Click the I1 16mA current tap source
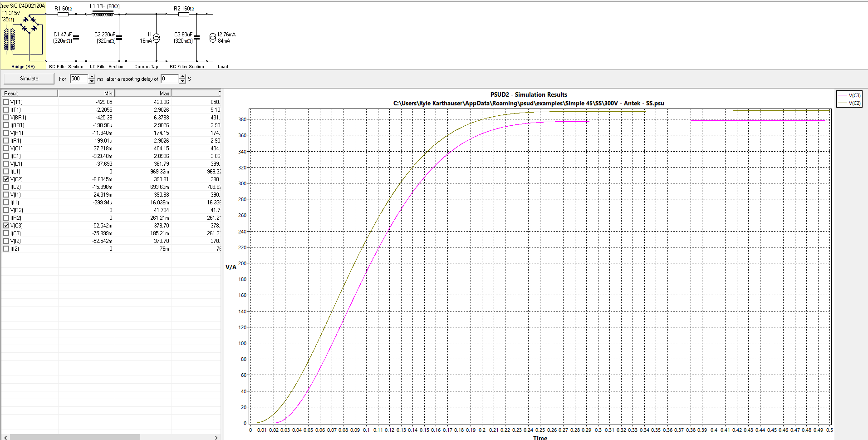868x440 pixels. (157, 38)
